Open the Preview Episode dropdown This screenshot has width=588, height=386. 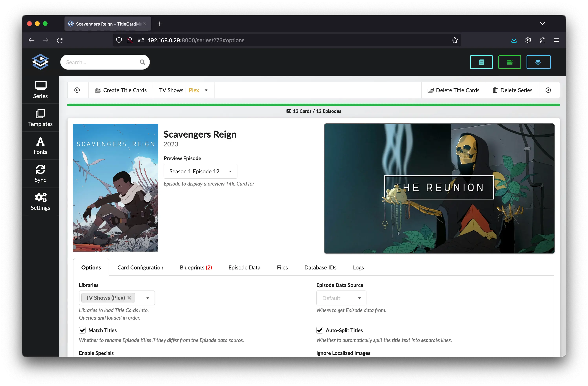tap(200, 171)
